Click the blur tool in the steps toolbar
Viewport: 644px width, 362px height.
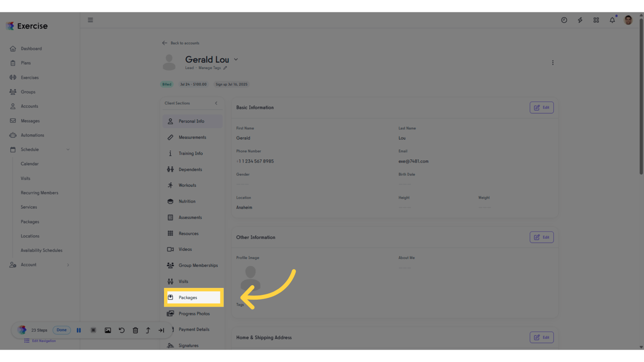(x=93, y=330)
